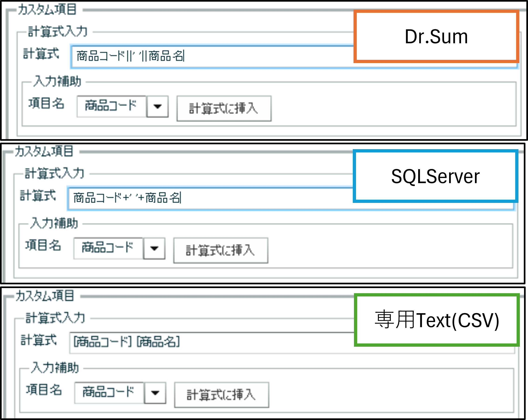This screenshot has width=528, height=420.
Task: Click the formula field in the Dr.Sum panel
Action: pos(245,57)
